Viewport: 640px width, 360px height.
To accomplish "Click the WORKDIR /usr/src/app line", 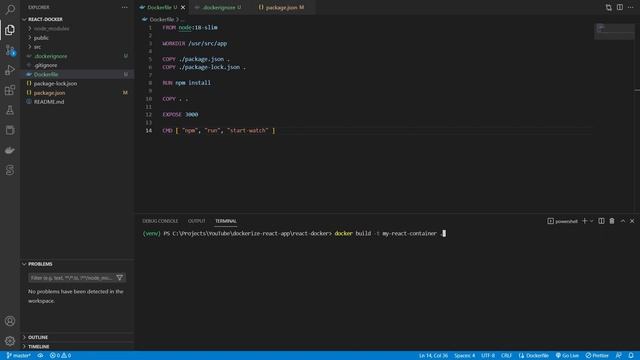I will [x=194, y=43].
